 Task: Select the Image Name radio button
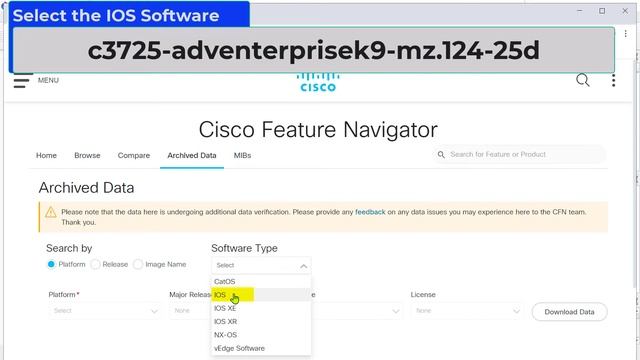[138, 264]
